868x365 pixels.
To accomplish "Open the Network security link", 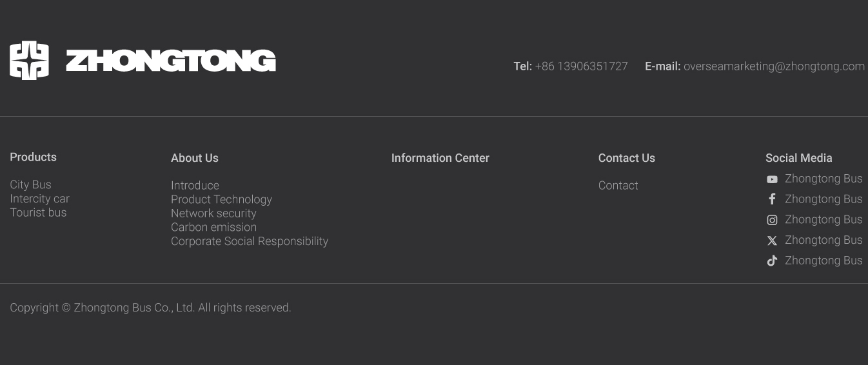I will (213, 213).
